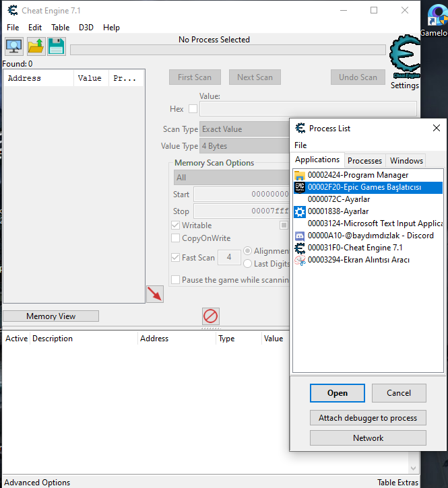The width and height of the screenshot is (448, 488).
Task: Click the red circle clear-list icon
Action: click(211, 316)
